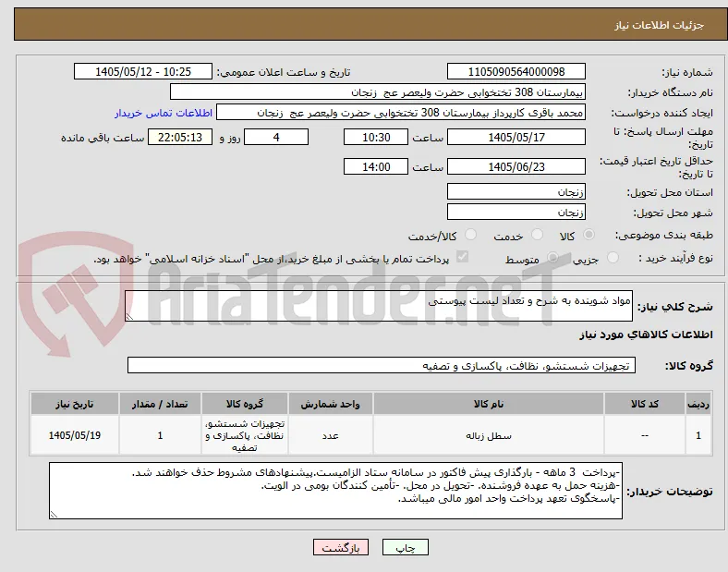
Task: Open the اطلاعات تماس خریدار link
Action: click(164, 114)
